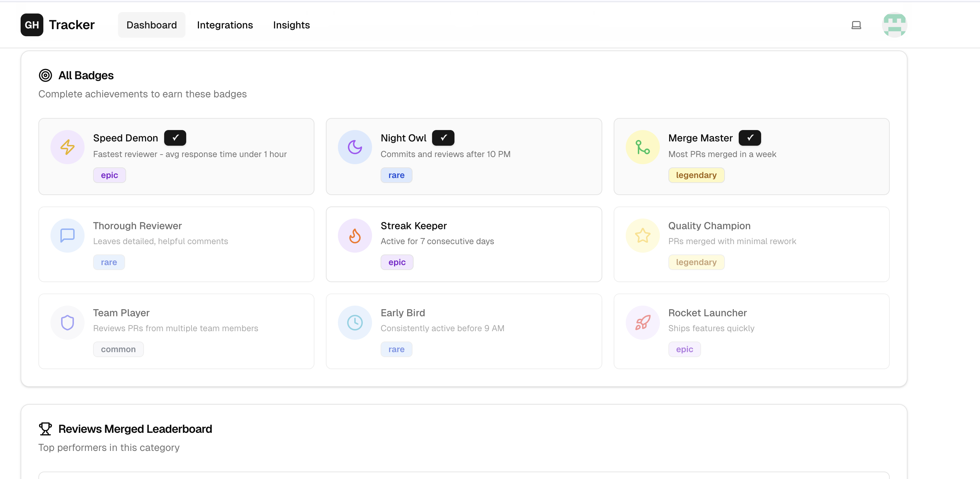Switch to the Integrations tab
The image size is (980, 479).
pos(225,25)
